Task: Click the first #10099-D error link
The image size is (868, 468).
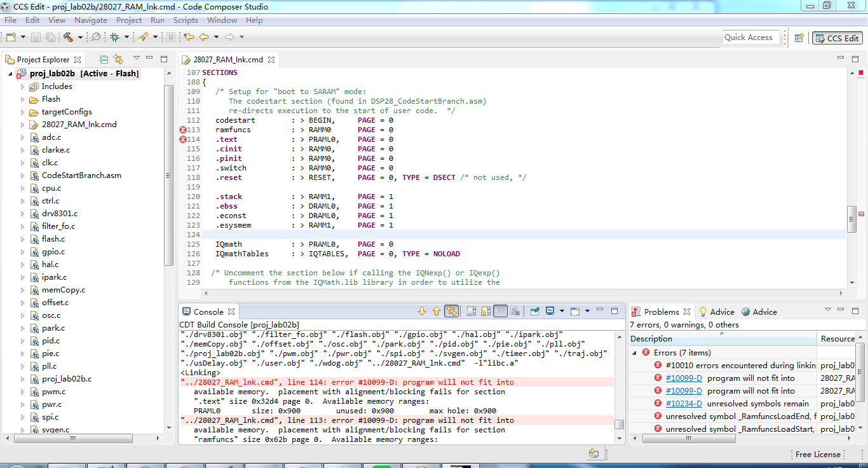Action: 684,378
